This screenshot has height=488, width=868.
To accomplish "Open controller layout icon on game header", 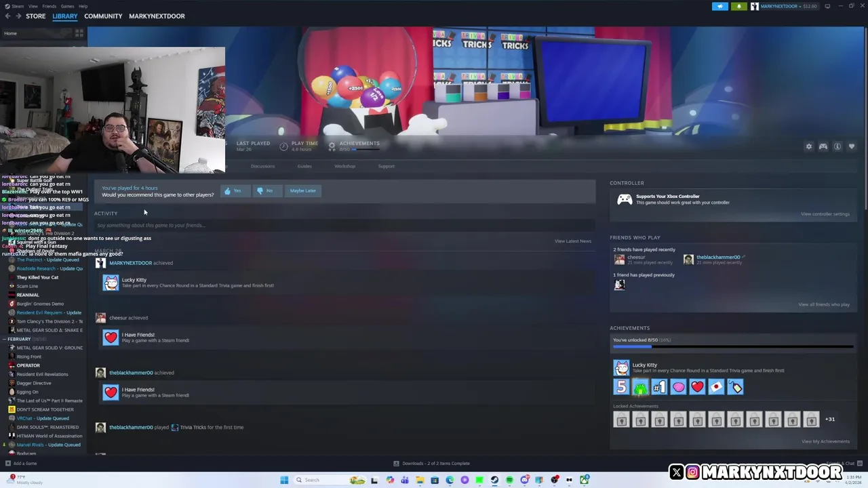I will coord(823,146).
